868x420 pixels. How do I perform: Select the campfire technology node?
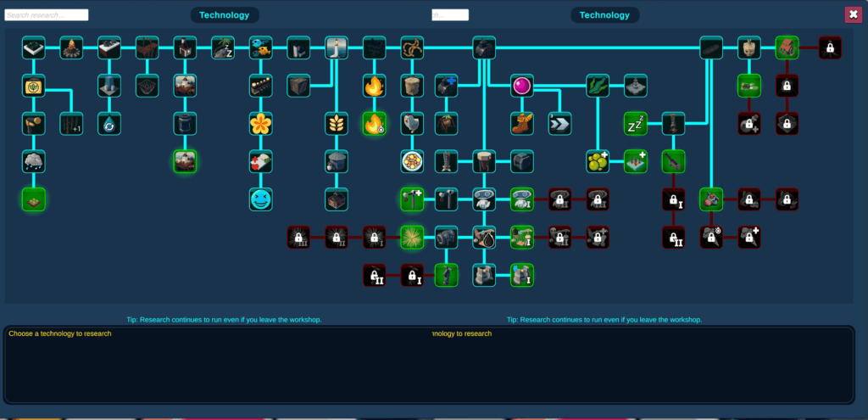(71, 48)
